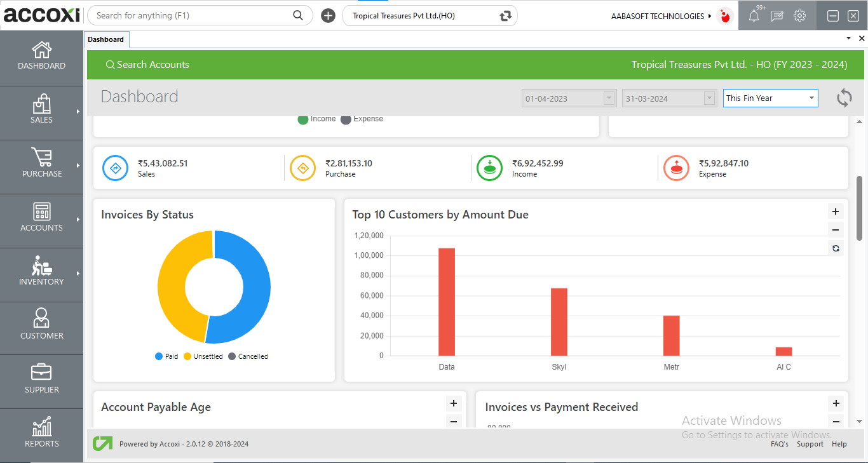Open Search Accounts in the green bar
868x463 pixels.
[147, 64]
